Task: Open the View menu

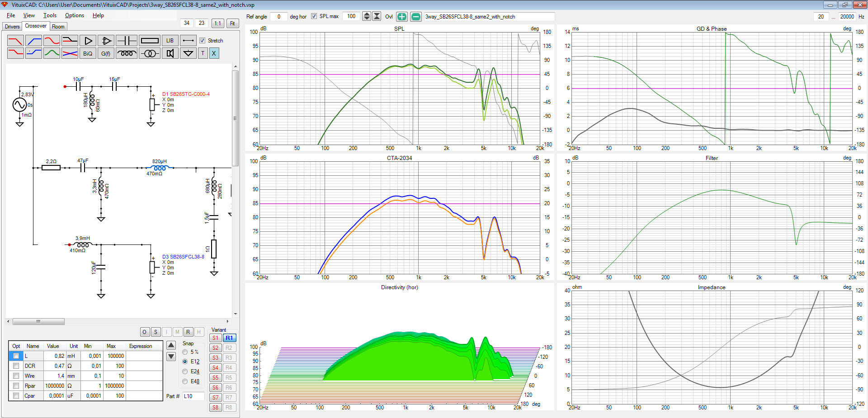Action: (x=29, y=15)
